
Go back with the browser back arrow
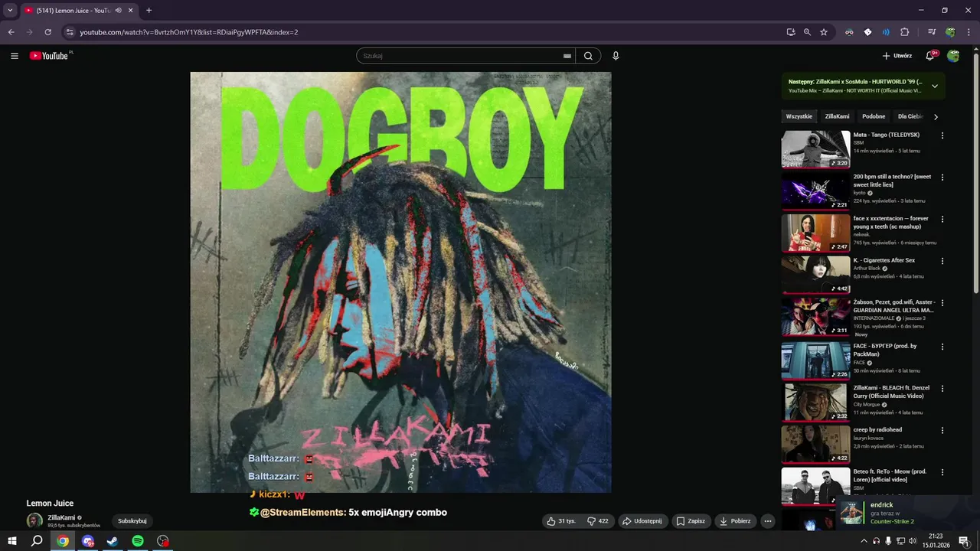tap(11, 32)
